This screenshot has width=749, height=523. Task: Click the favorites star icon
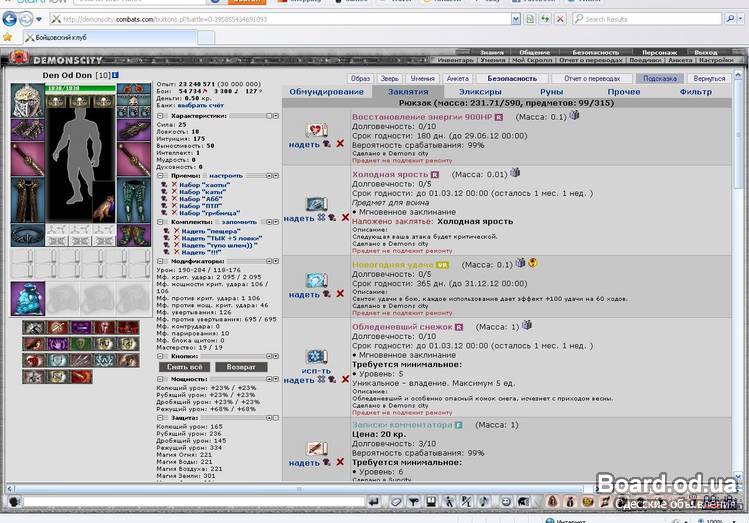[x=7, y=37]
